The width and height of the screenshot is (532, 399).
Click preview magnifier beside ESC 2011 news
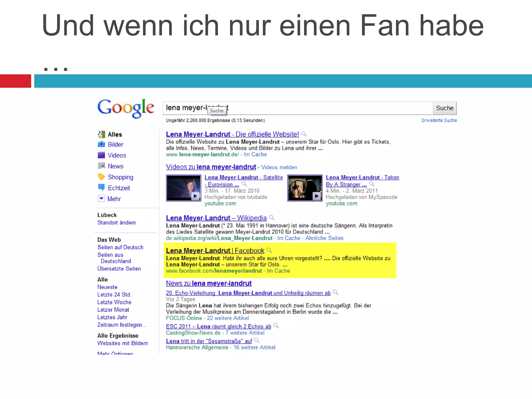click(276, 326)
